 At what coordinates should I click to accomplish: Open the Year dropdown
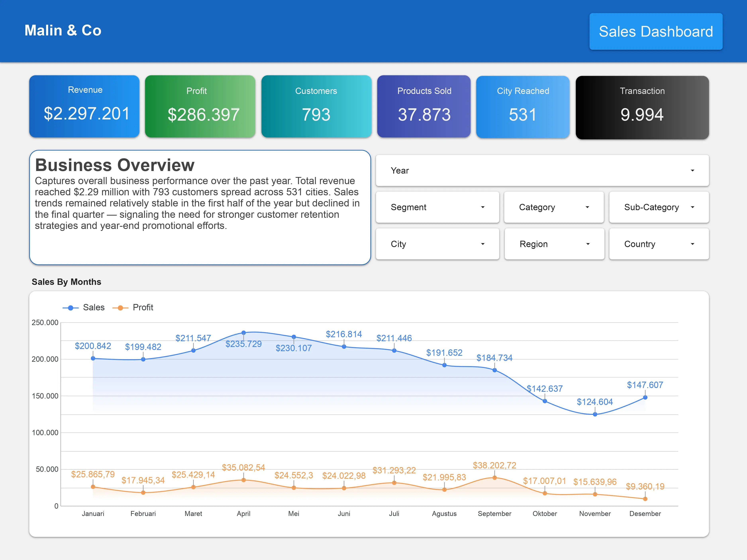pos(542,171)
